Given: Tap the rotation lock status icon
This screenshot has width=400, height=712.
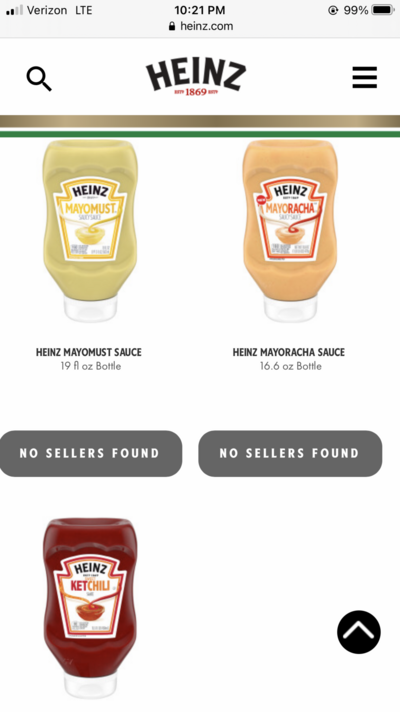Looking at the screenshot, I should pyautogui.click(x=333, y=10).
